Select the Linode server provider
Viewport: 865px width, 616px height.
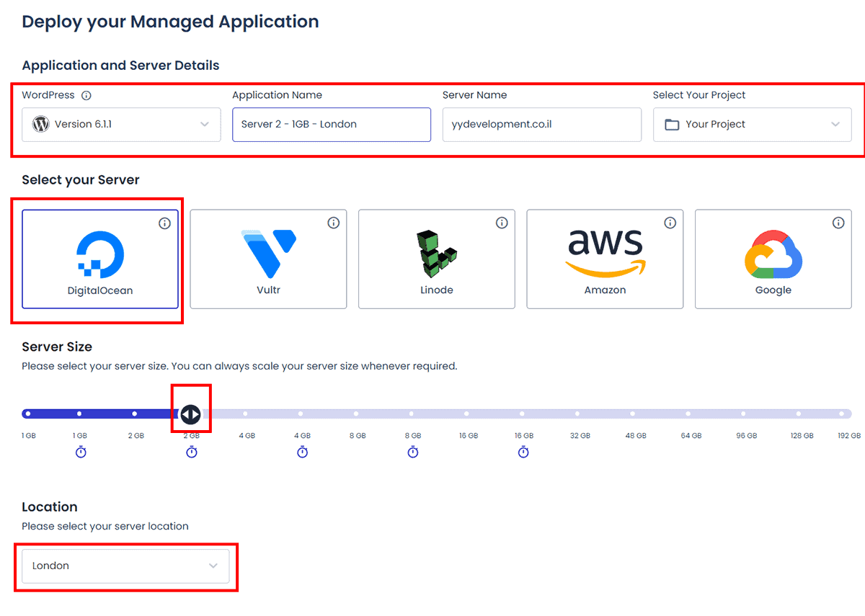(x=437, y=259)
